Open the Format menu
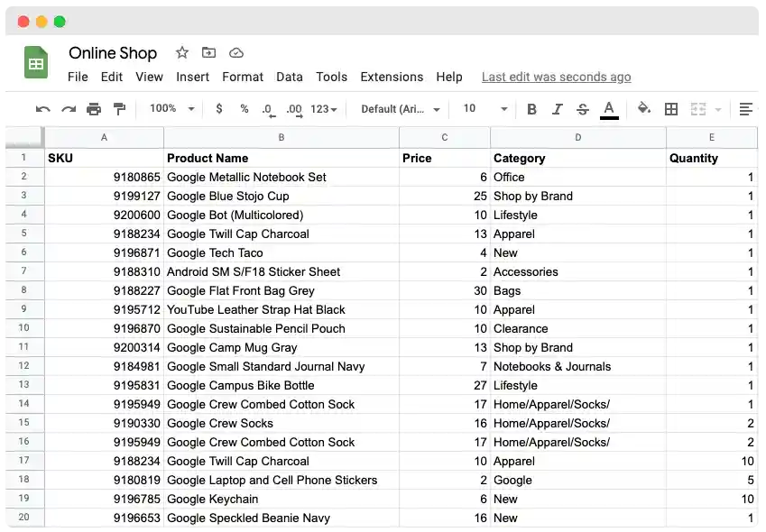The image size is (766, 532). [x=243, y=78]
